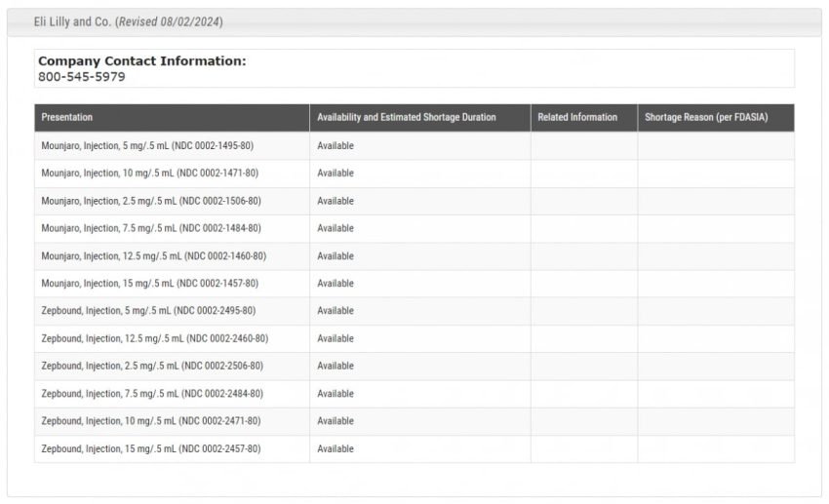Select Mounjaro 2.5 mg/.5 mL NDC 0002-1506-80 row
Viewport: 829px width, 504px height.
coord(414,201)
